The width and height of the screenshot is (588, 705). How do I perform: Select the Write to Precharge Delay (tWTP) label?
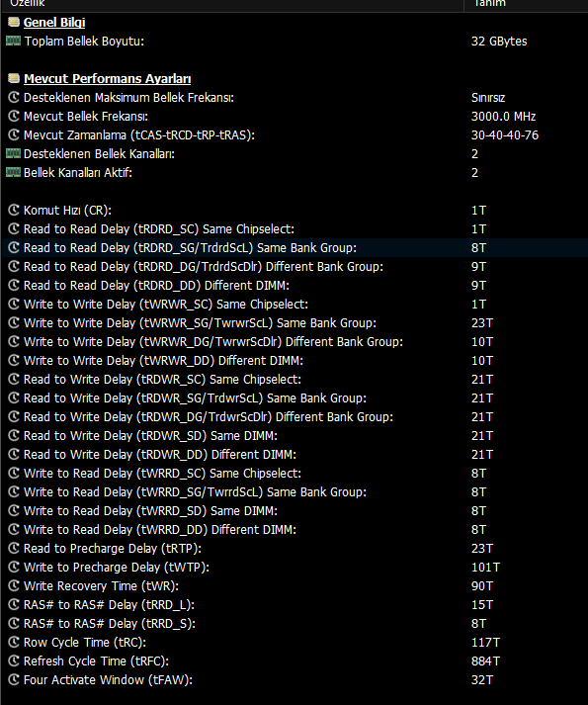pyautogui.click(x=117, y=568)
